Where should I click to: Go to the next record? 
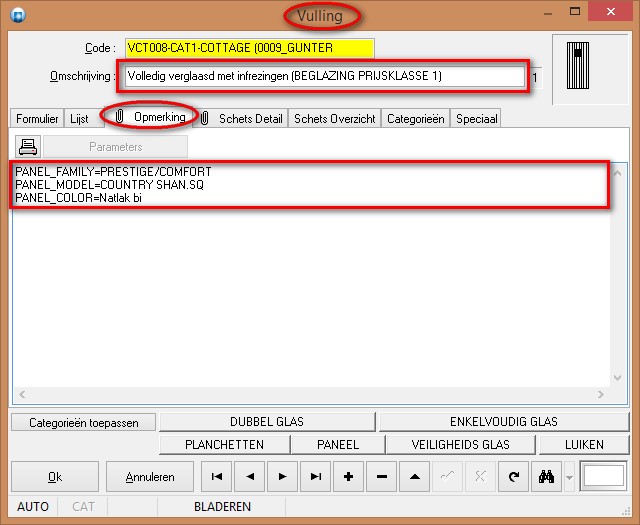(282, 476)
